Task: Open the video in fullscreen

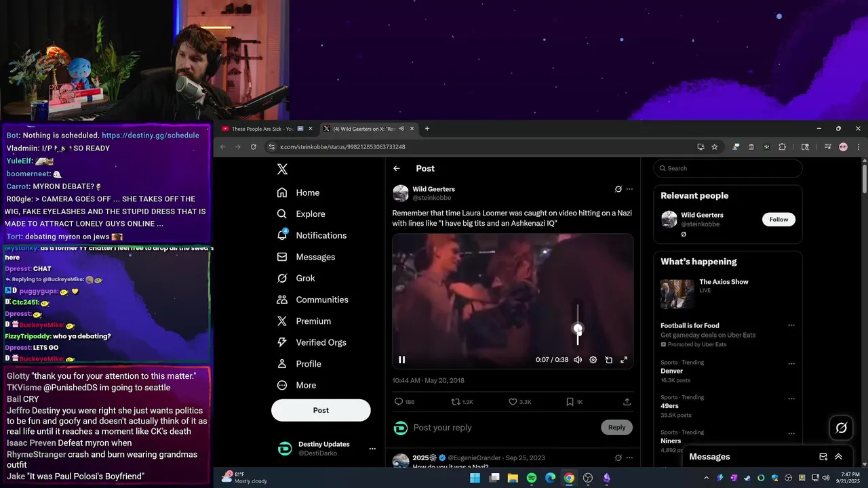Action: tap(624, 360)
